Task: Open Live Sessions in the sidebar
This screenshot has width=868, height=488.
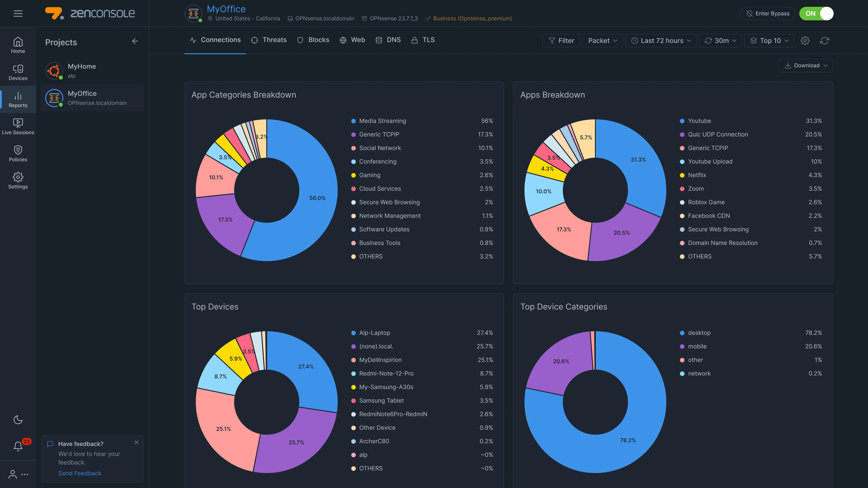Action: [x=18, y=127]
